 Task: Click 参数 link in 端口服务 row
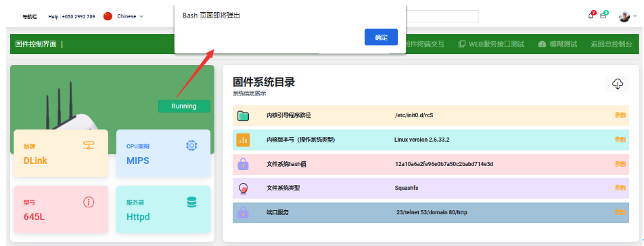click(620, 212)
